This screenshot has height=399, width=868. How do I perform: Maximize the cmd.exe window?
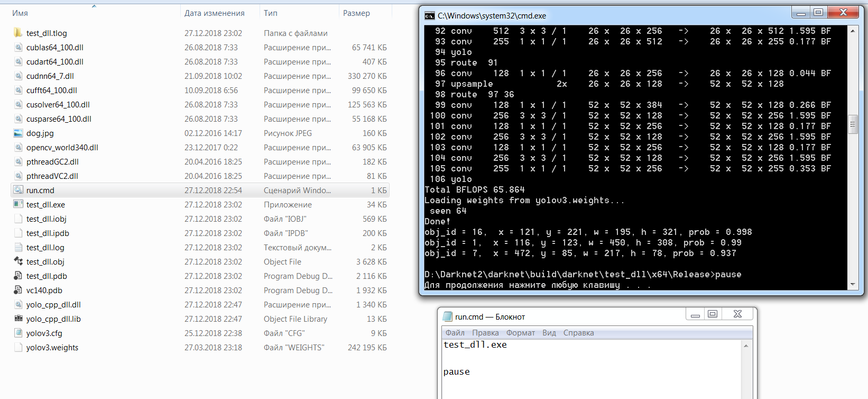click(818, 13)
